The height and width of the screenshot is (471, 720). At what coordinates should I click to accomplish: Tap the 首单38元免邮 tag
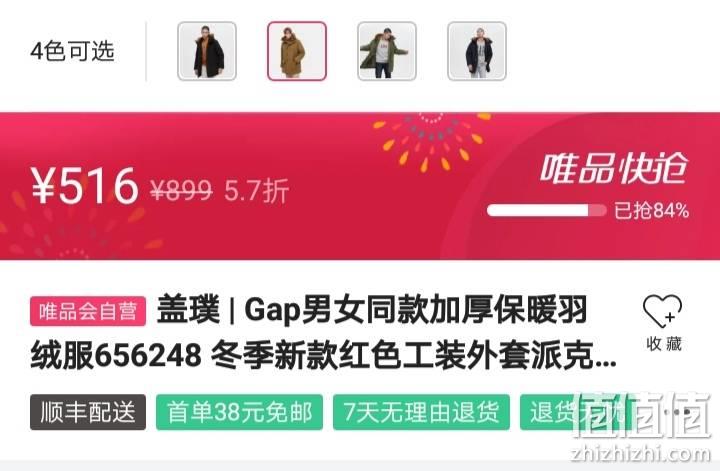point(239,412)
